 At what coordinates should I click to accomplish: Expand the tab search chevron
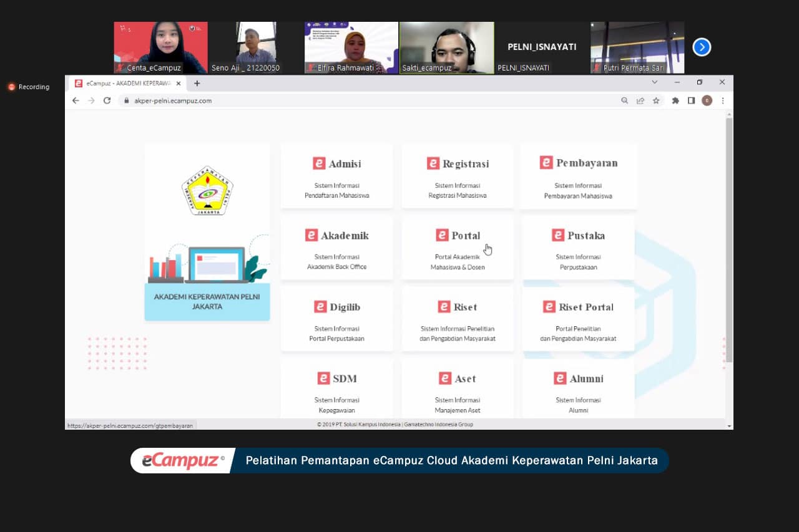[x=654, y=82]
